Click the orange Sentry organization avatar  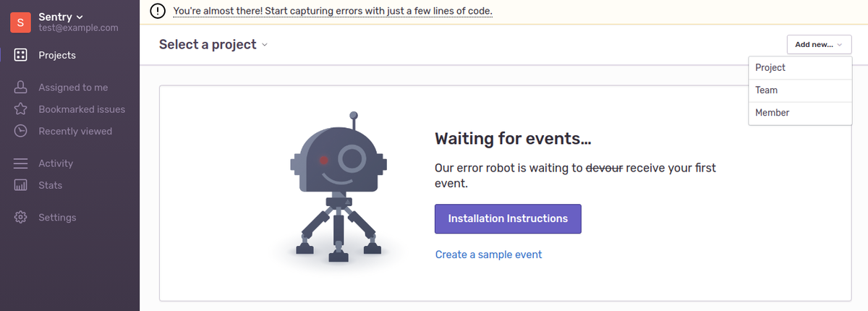click(20, 22)
